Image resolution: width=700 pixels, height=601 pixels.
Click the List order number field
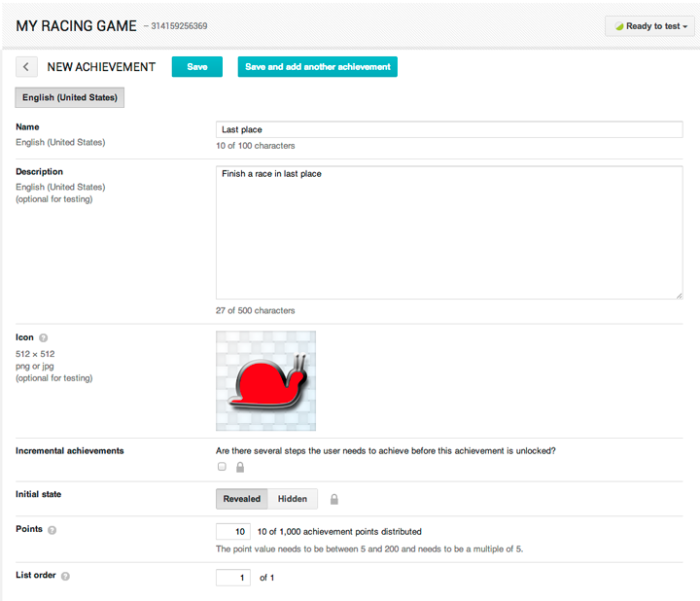click(x=233, y=578)
